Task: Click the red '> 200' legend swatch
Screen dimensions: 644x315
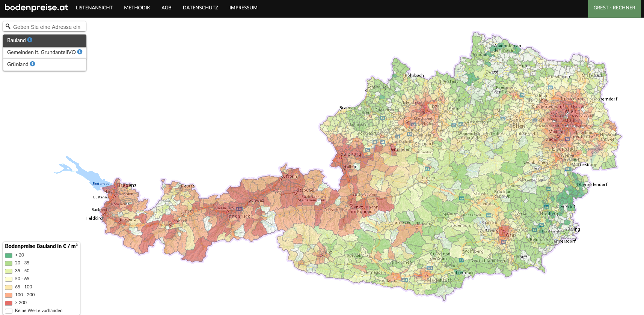Action: pos(9,303)
